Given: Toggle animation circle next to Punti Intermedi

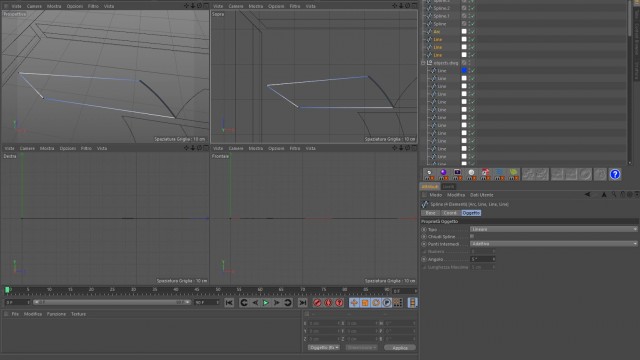Looking at the screenshot, I should [x=424, y=244].
